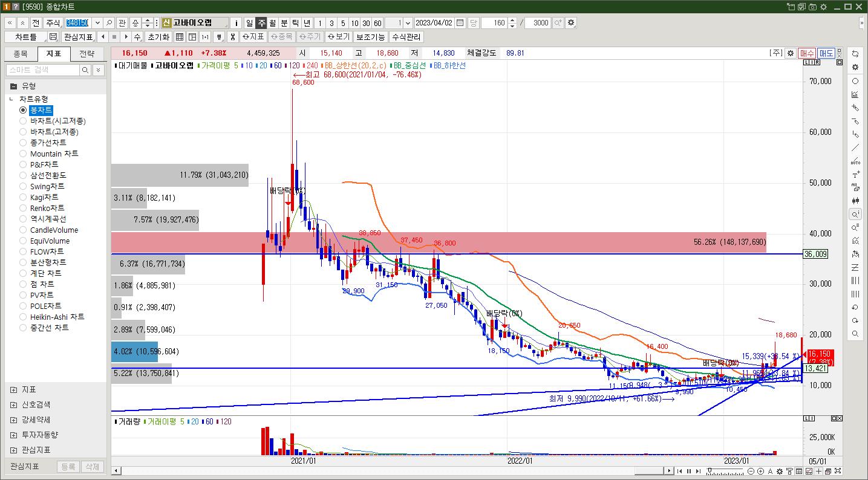The height and width of the screenshot is (480, 868).
Task: Choose the 종가선차트 radio option
Action: pos(23,143)
